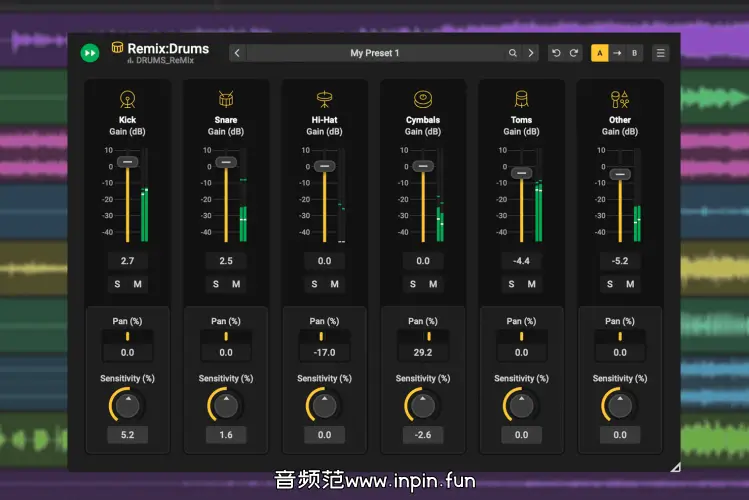Click the Kick drum icon

click(127, 99)
